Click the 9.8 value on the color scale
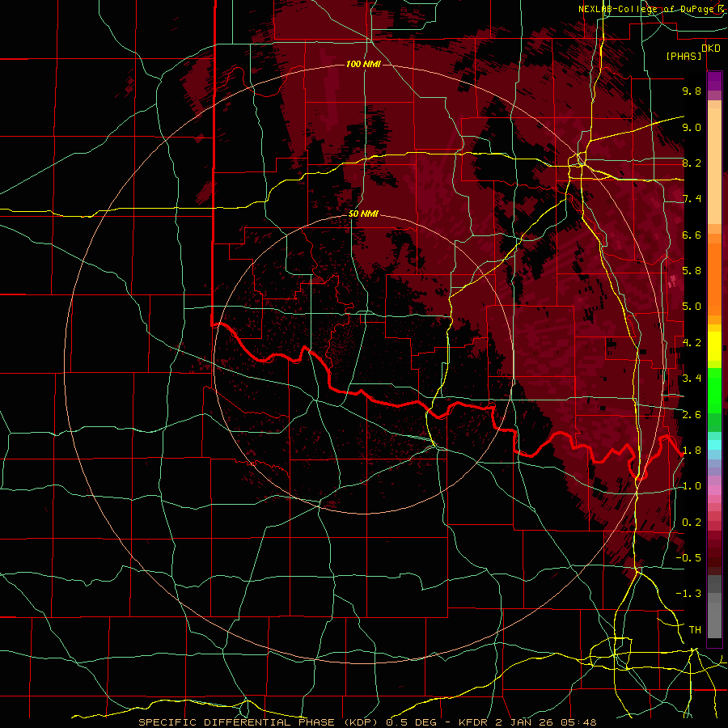Image resolution: width=728 pixels, height=728 pixels. (x=692, y=91)
